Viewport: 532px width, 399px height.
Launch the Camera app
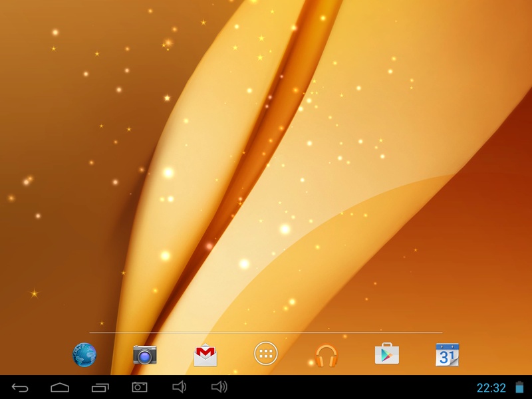click(145, 355)
